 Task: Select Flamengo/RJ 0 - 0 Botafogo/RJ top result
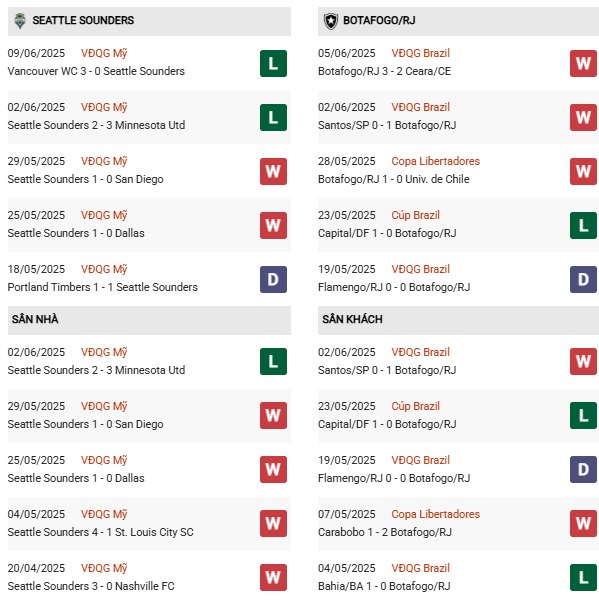pos(394,287)
